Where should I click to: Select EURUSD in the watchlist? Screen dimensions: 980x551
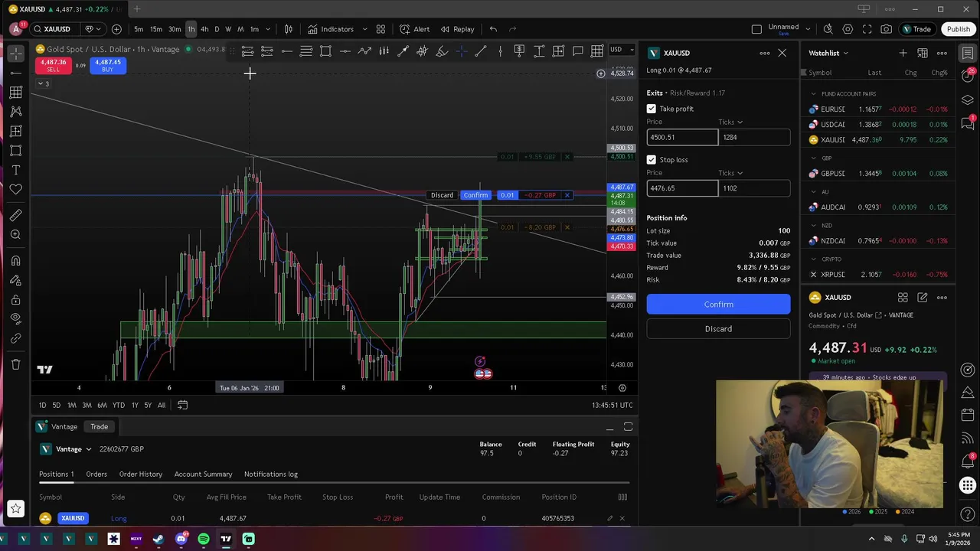click(878, 109)
